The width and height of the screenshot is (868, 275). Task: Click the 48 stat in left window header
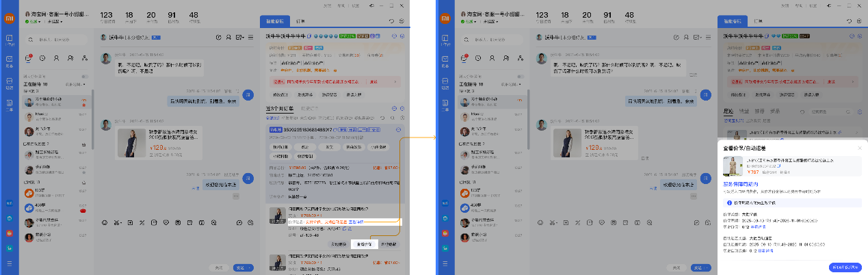194,16
